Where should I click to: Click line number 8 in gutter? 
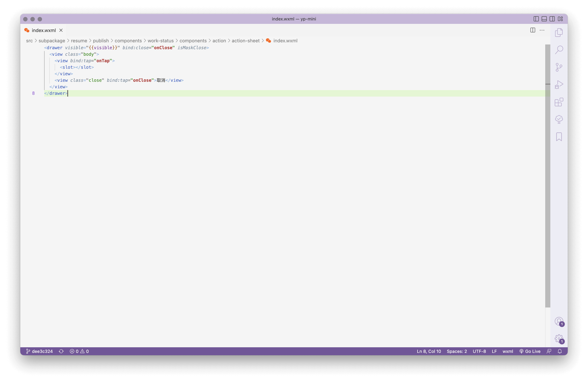tap(33, 93)
